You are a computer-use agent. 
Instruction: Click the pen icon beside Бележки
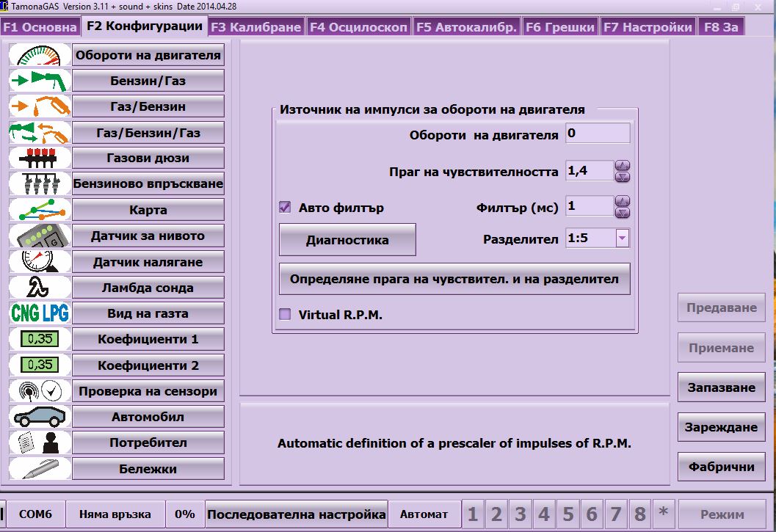(x=40, y=469)
